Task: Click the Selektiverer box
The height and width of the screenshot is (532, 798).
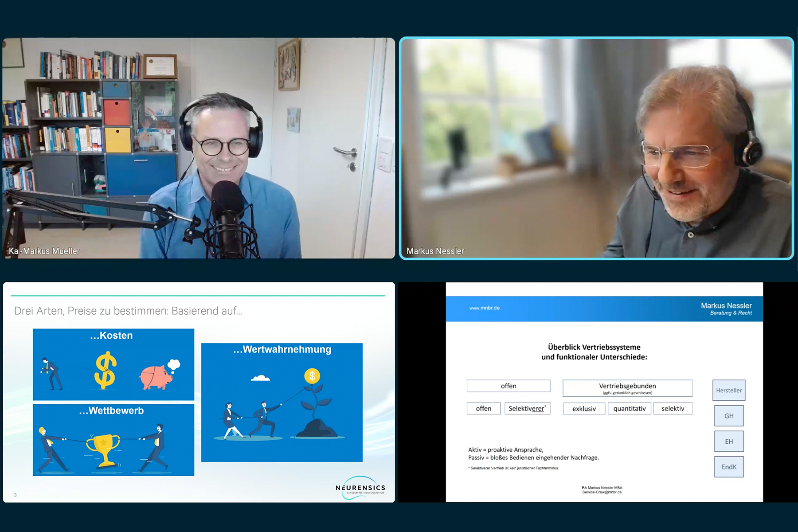Action: (x=527, y=409)
